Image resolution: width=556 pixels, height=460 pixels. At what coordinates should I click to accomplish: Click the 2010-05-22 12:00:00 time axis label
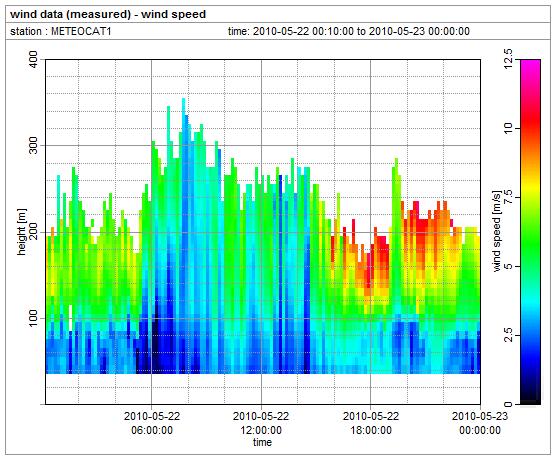click(x=261, y=423)
